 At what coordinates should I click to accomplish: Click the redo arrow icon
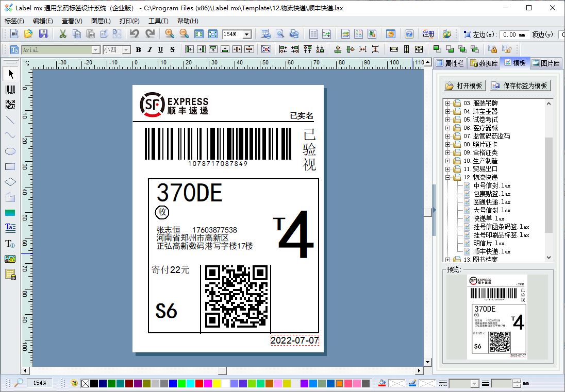pos(150,34)
